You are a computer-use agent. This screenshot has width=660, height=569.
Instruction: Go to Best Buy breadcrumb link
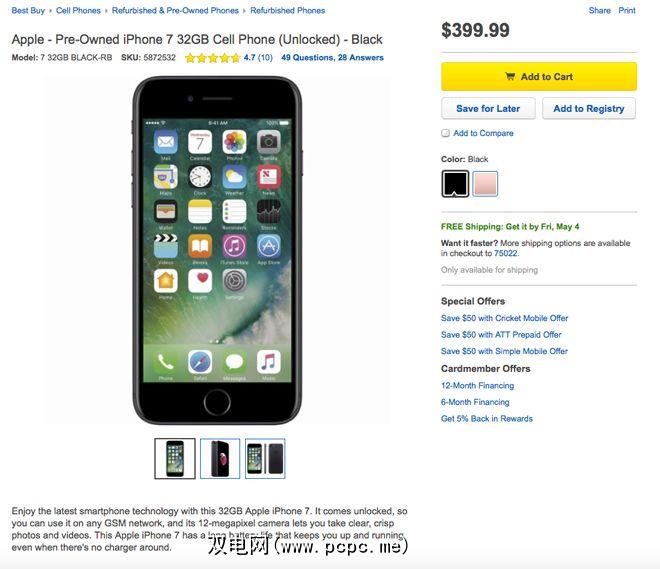coord(28,11)
